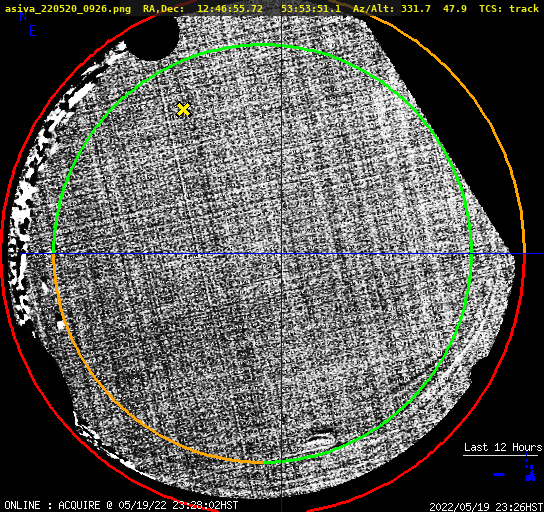Image resolution: width=544 pixels, height=512 pixels.
Task: Click the RA value 12:46:55.72
Action: click(x=230, y=9)
